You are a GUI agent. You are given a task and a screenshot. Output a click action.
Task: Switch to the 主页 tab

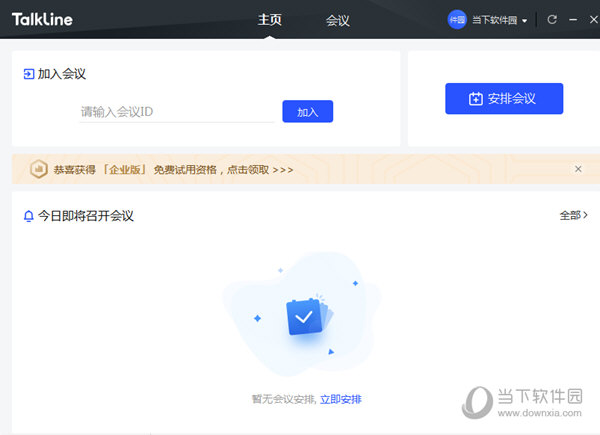[x=269, y=20]
